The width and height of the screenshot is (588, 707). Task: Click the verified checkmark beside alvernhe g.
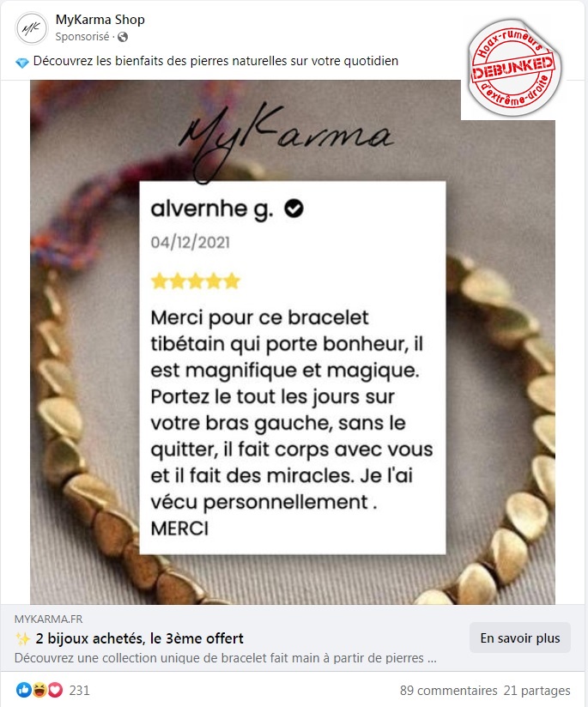tap(294, 208)
